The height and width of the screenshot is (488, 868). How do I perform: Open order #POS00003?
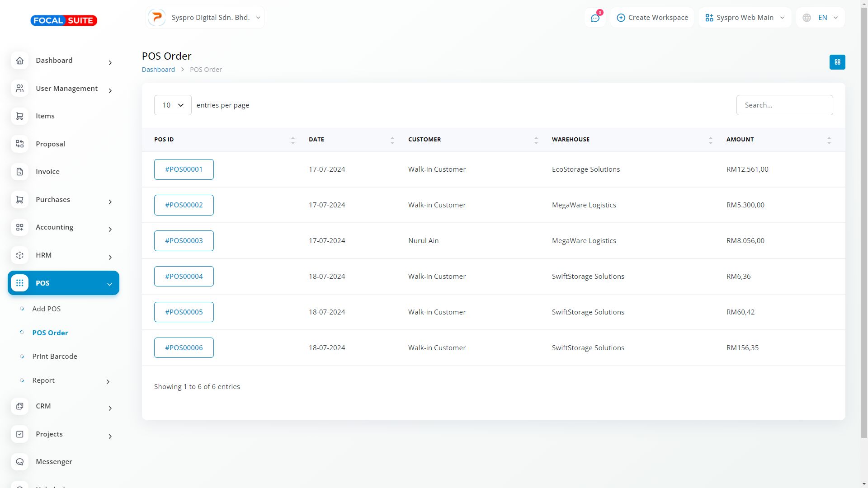pos(184,241)
